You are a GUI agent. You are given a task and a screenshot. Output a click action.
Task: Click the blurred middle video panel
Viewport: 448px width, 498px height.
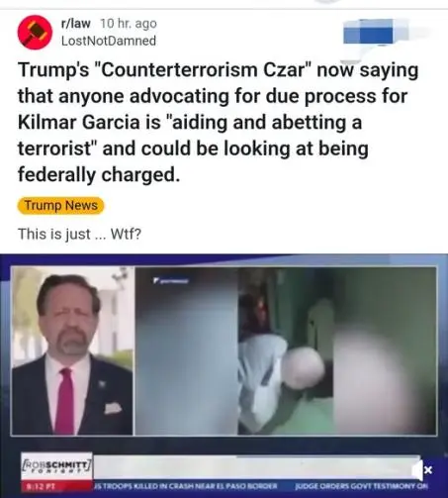[x=186, y=350]
